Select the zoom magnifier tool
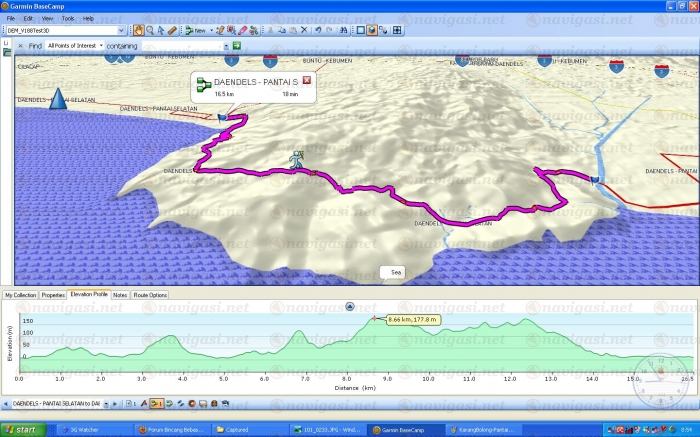The width and height of the screenshot is (700, 437). (150, 31)
